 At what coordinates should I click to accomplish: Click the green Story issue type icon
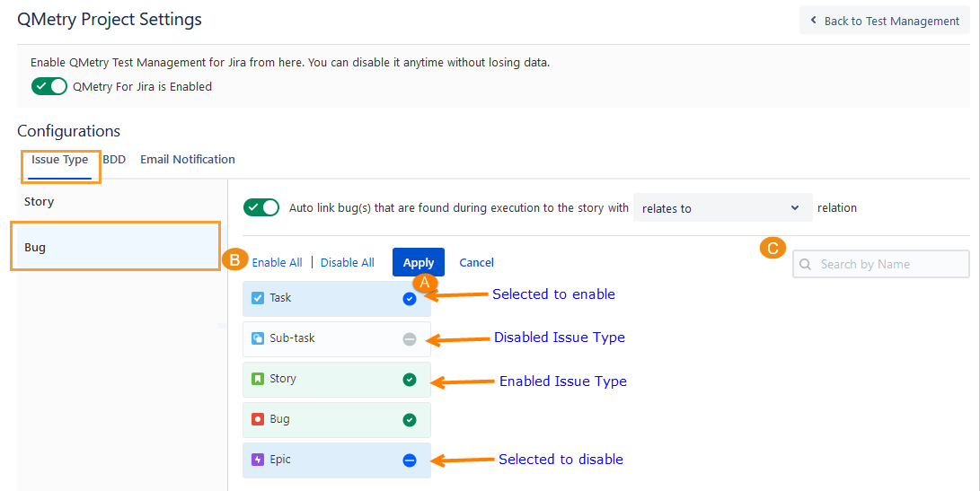(x=258, y=379)
